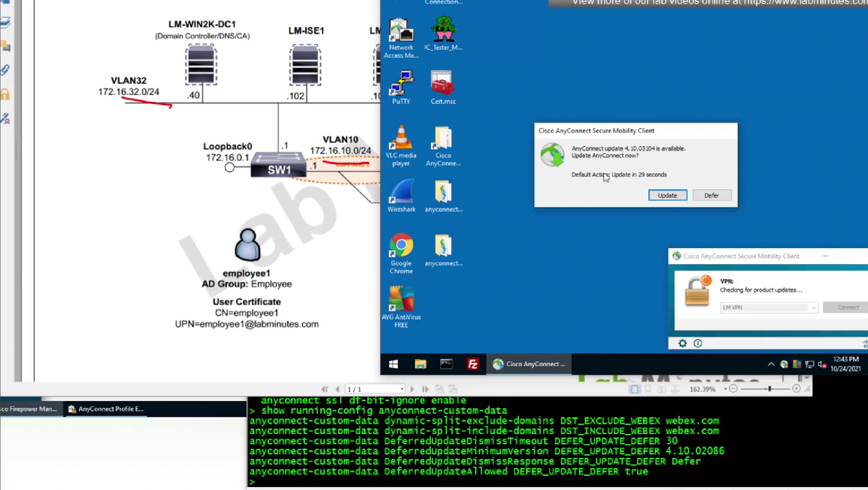Click the Defer button in the update dialog
868x490 pixels.
click(711, 195)
